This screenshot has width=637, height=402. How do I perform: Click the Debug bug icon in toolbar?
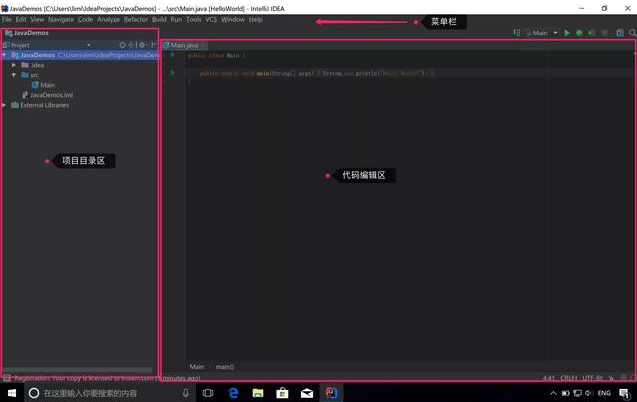coord(579,33)
